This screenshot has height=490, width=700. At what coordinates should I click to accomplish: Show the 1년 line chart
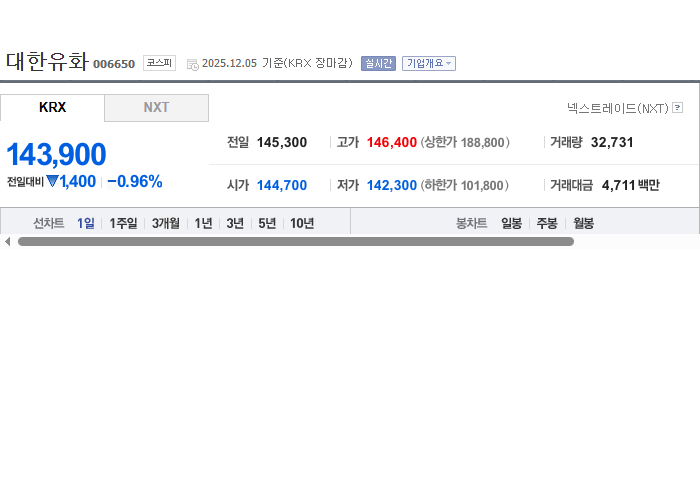click(203, 223)
